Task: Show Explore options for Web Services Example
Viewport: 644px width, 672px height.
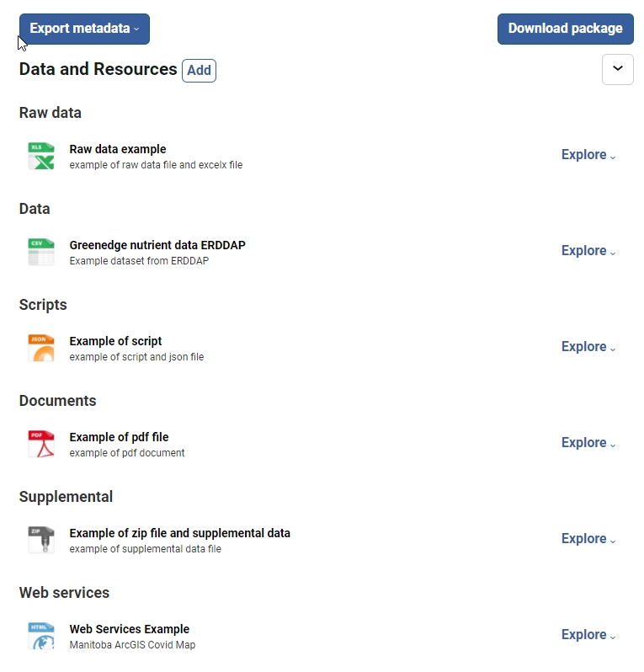Action: point(588,635)
